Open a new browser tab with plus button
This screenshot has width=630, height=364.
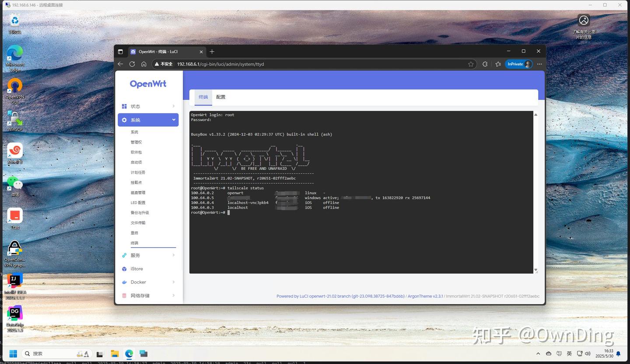(212, 52)
